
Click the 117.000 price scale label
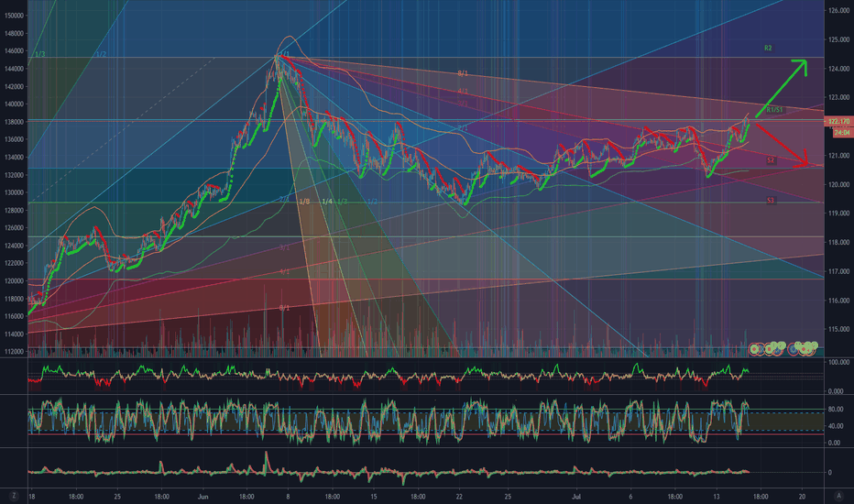click(x=838, y=271)
